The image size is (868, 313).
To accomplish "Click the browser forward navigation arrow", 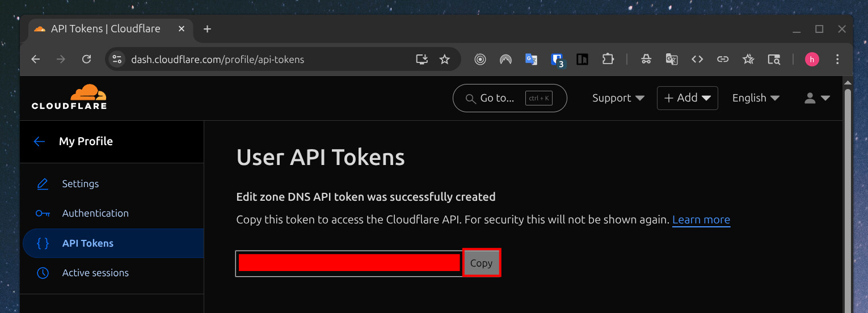I will click(61, 59).
